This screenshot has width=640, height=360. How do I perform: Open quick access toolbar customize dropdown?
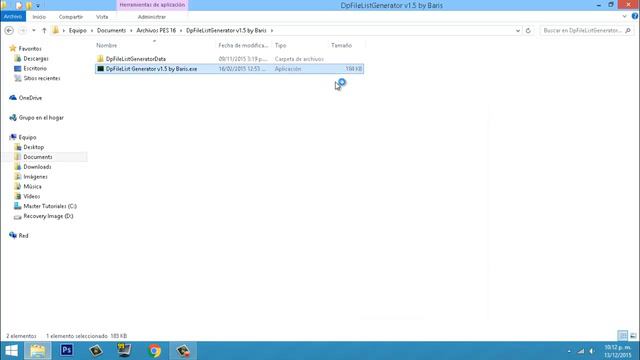coord(38,6)
